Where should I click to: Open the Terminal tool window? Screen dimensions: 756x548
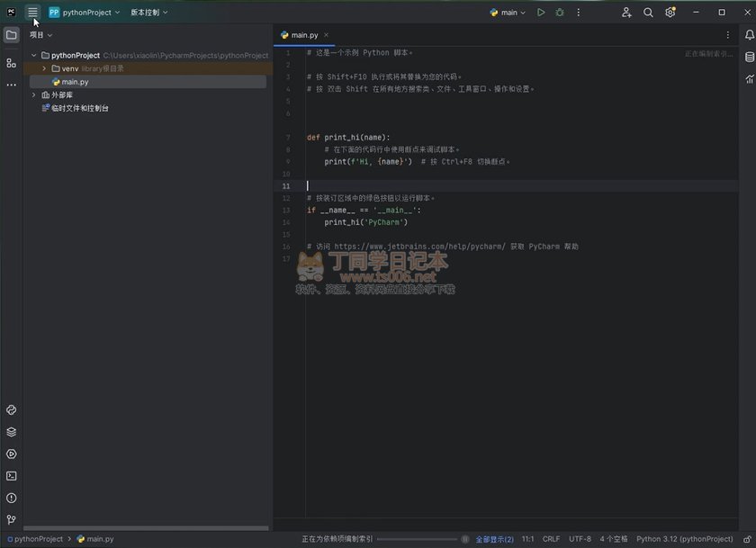coord(12,476)
